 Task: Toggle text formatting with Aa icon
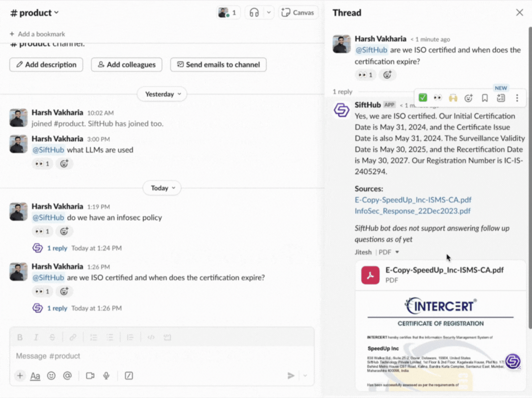35,376
